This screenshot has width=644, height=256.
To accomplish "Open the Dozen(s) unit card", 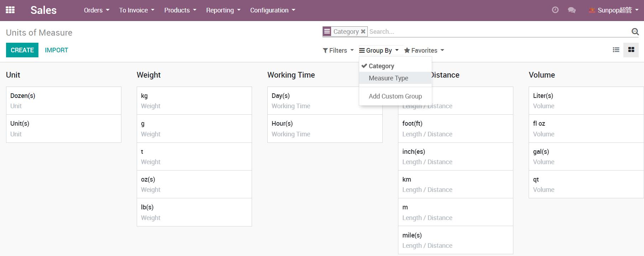I will (64, 100).
